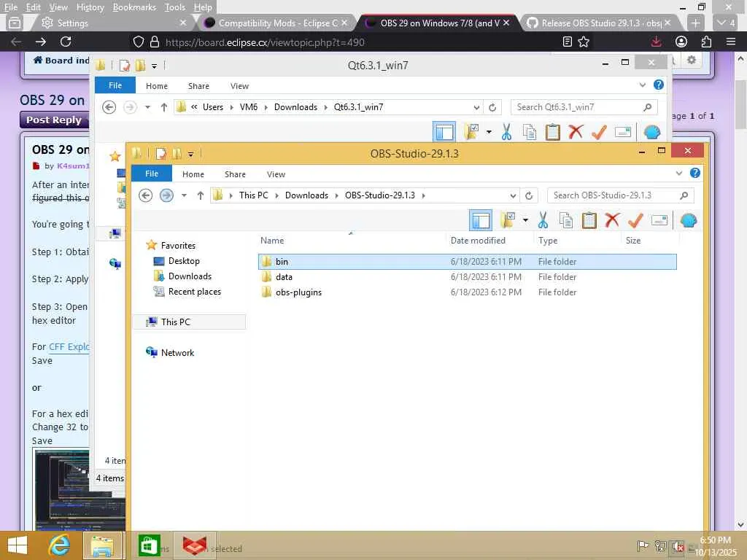Select Recent places under Favorites
Image resolution: width=747 pixels, height=560 pixels.
(194, 292)
